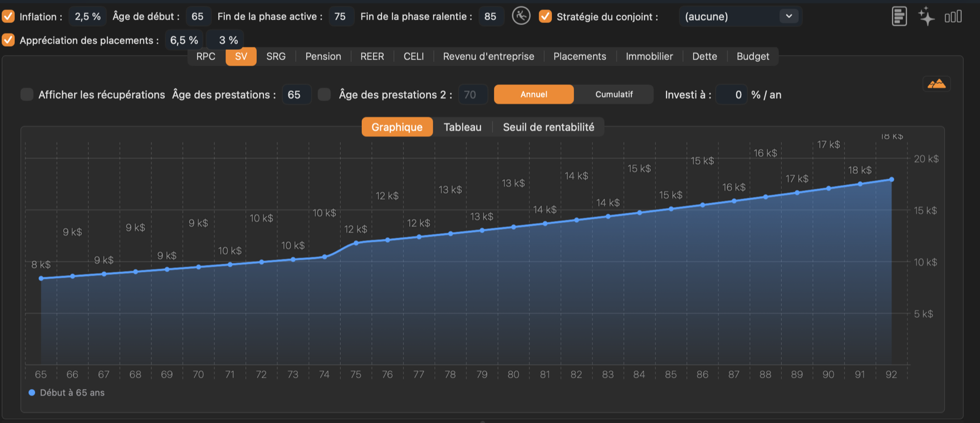
Task: Switch to the Tableau view
Action: pyautogui.click(x=462, y=127)
